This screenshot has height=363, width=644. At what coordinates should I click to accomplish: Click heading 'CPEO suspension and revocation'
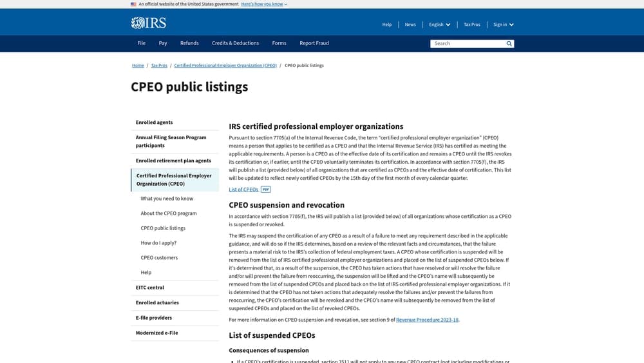287,205
